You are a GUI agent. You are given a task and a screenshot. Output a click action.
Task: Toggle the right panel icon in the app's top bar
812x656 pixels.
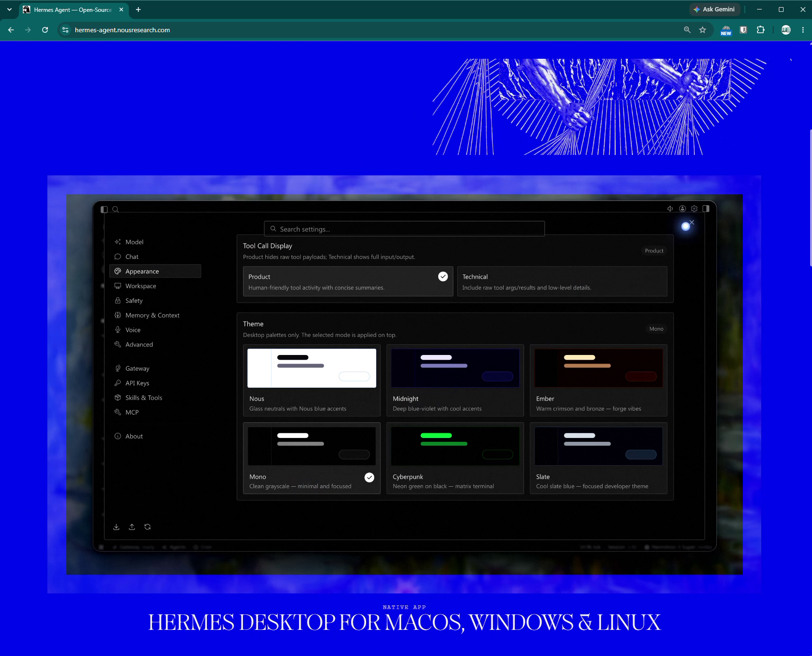(706, 209)
